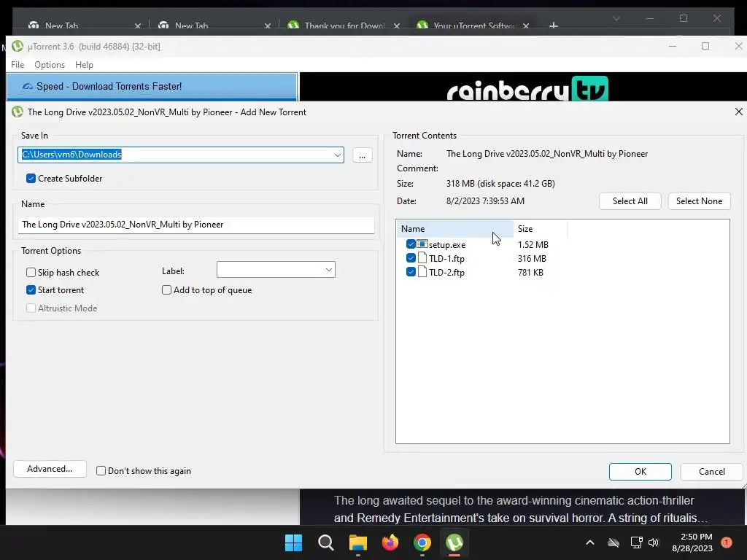Toggle the Start torrent checkbox
This screenshot has width=747, height=560.
pyautogui.click(x=31, y=290)
